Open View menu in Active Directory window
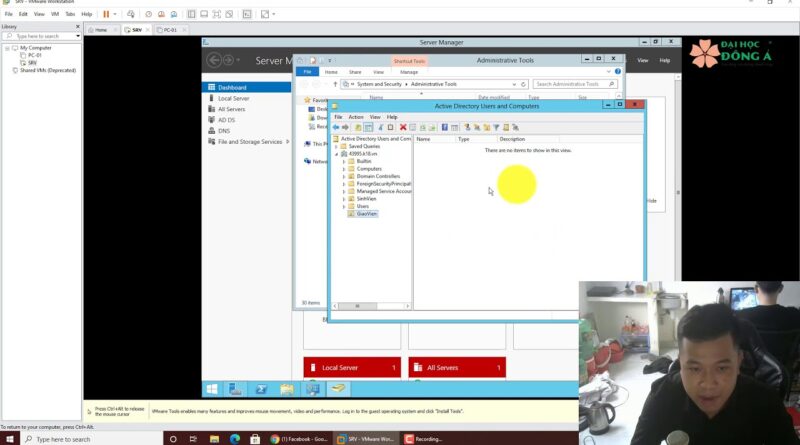The height and width of the screenshot is (445, 800). (375, 117)
